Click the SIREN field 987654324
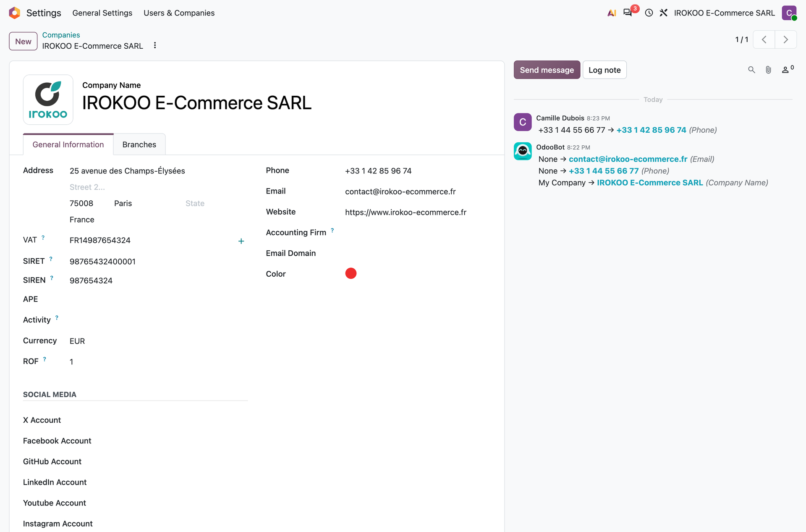This screenshot has height=532, width=806. pos(157,280)
